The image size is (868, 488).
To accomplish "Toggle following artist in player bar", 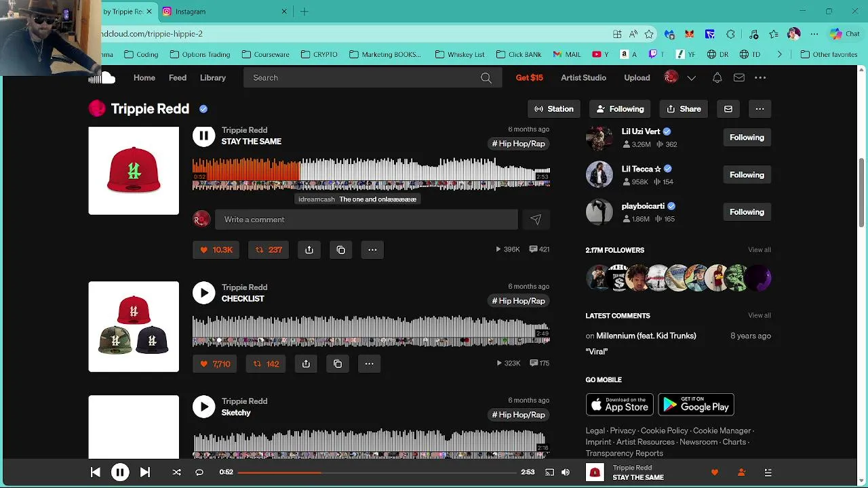I will pyautogui.click(x=741, y=472).
